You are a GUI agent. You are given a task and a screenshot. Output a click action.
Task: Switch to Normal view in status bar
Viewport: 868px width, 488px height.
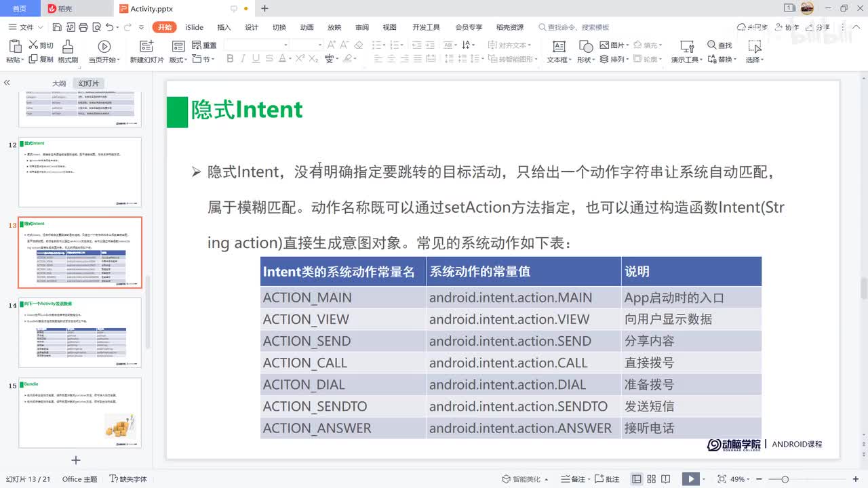click(637, 479)
